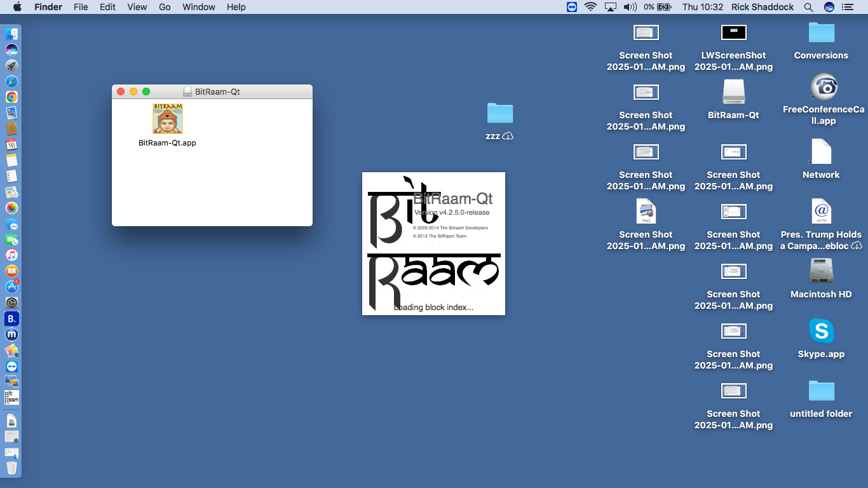This screenshot has width=868, height=488.
Task: Open the Apple menu
Action: 17,7
